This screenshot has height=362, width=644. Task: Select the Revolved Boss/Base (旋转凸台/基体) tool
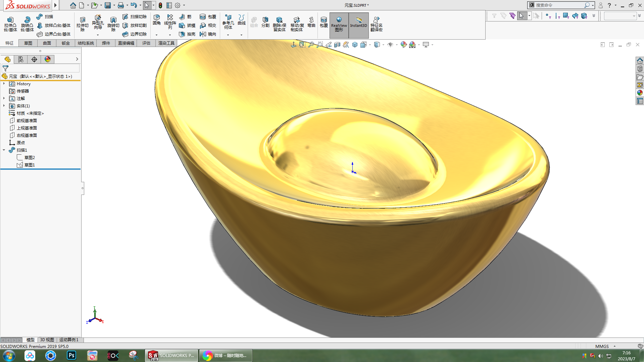(x=27, y=24)
